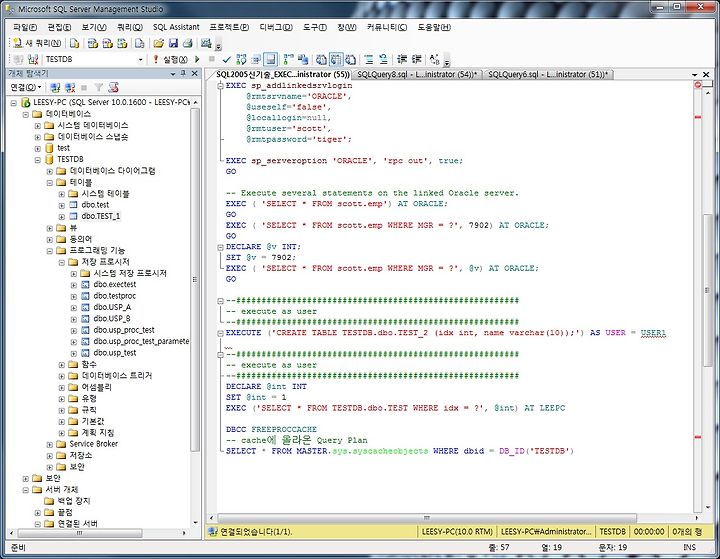
Task: Click the Execute (실행) button
Action: pyautogui.click(x=170, y=59)
